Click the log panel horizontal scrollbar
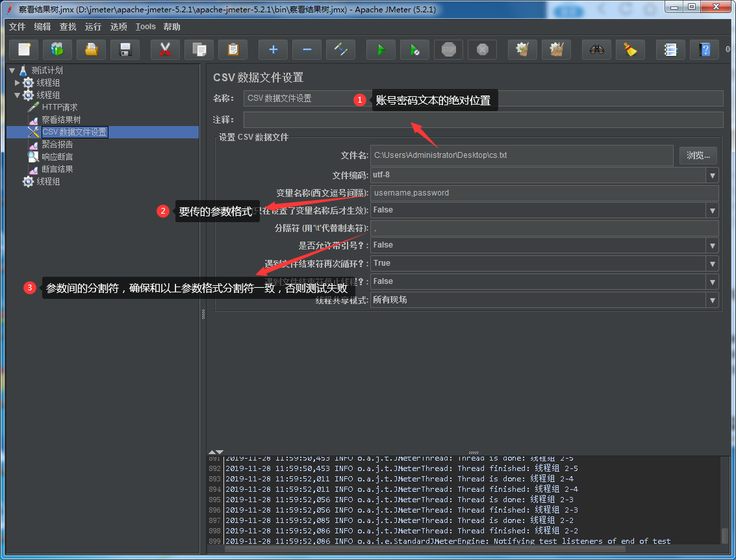 click(x=425, y=549)
